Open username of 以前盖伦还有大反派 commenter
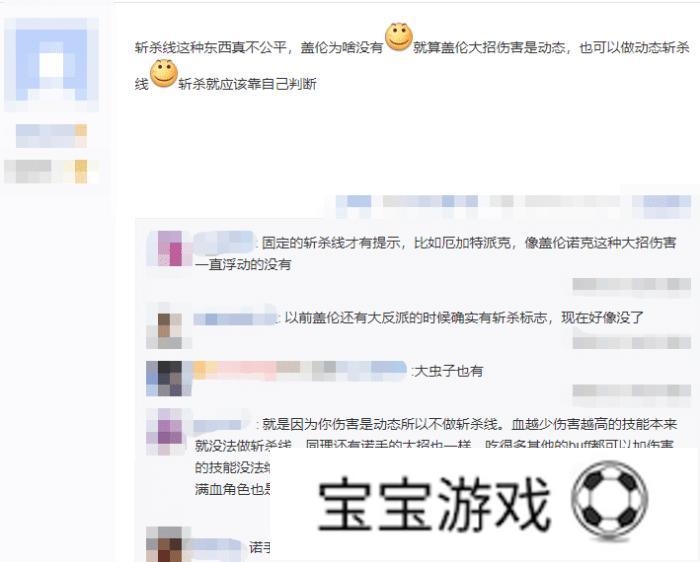The height and width of the screenshot is (562, 700). (235, 318)
